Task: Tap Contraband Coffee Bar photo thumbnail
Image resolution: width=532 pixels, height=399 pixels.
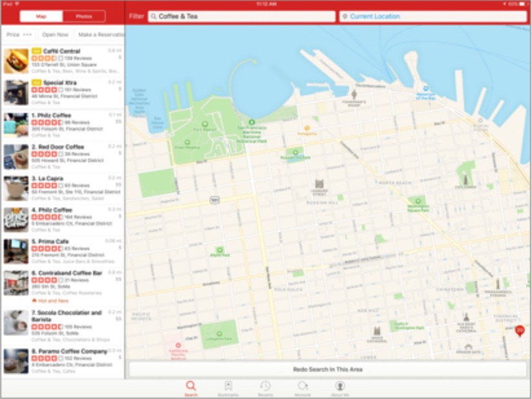Action: [16, 283]
